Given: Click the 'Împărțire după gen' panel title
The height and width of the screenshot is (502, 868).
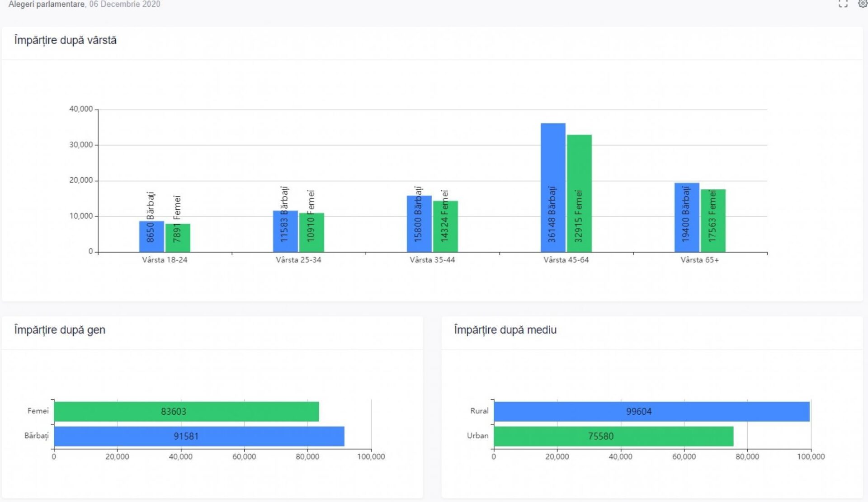Looking at the screenshot, I should tap(60, 330).
